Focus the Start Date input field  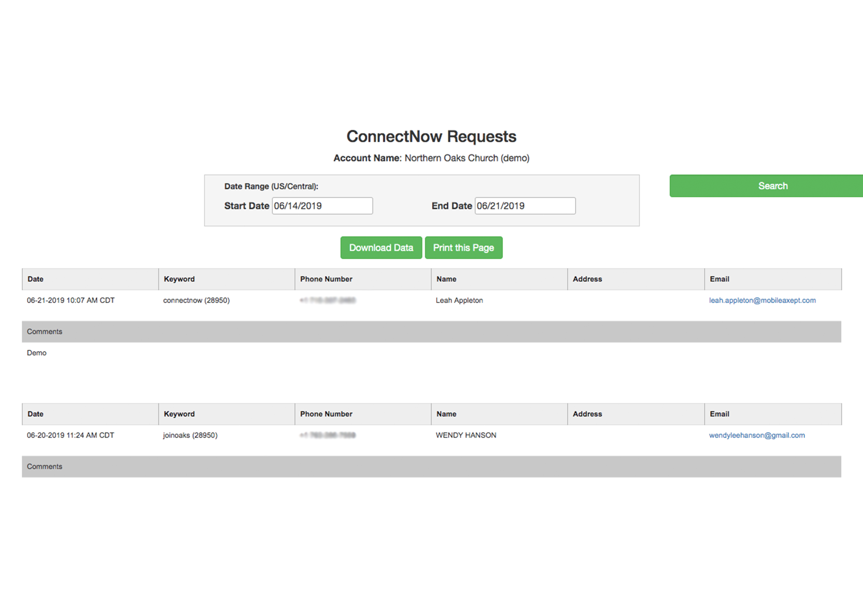tap(322, 206)
